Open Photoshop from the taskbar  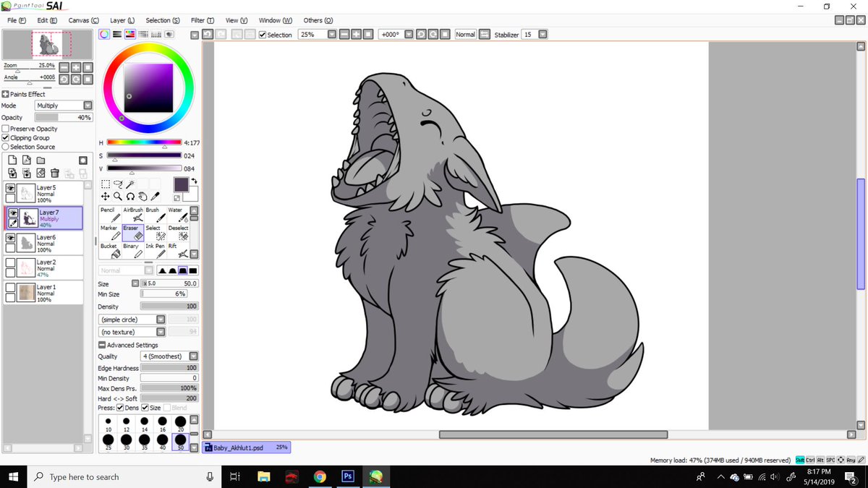click(347, 476)
